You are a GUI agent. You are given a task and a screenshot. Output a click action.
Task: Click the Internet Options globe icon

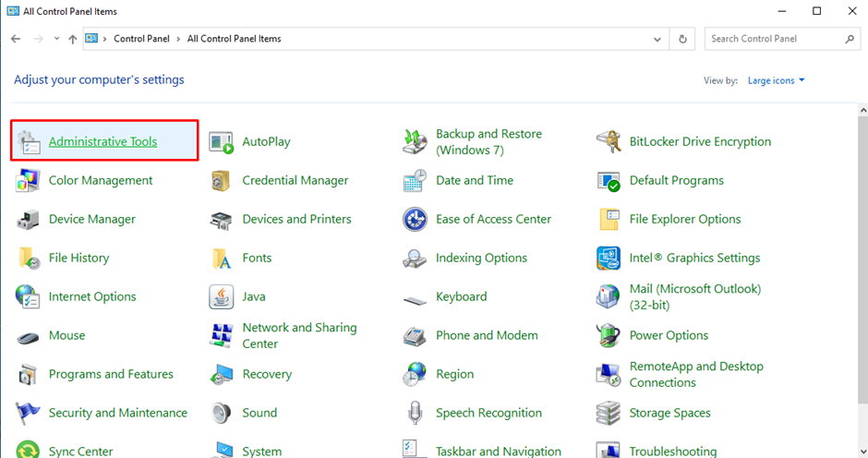tap(28, 296)
